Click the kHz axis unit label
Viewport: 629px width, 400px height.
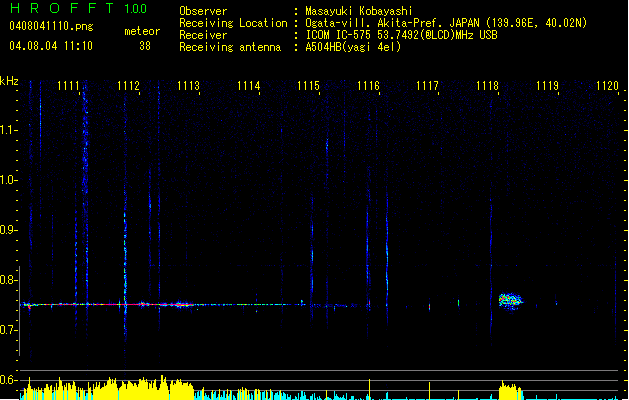pos(9,81)
